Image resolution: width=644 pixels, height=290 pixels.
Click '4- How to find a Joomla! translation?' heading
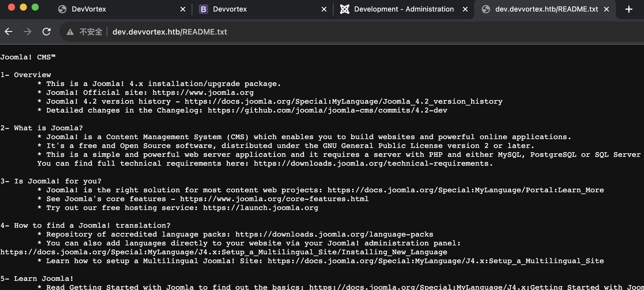[x=85, y=225]
